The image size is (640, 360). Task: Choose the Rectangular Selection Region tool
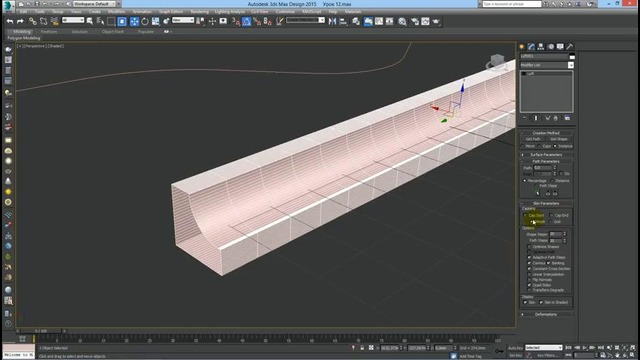(111, 21)
